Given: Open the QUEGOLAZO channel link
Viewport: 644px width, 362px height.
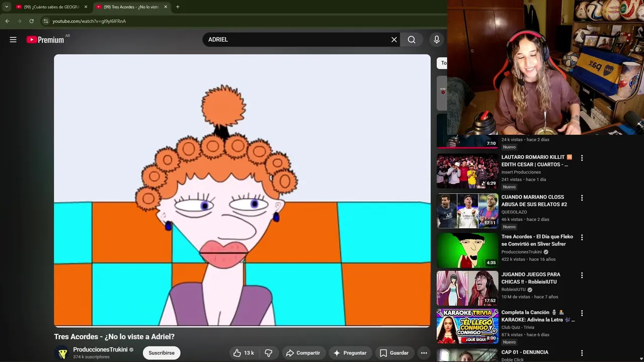Looking at the screenshot, I should 514,212.
